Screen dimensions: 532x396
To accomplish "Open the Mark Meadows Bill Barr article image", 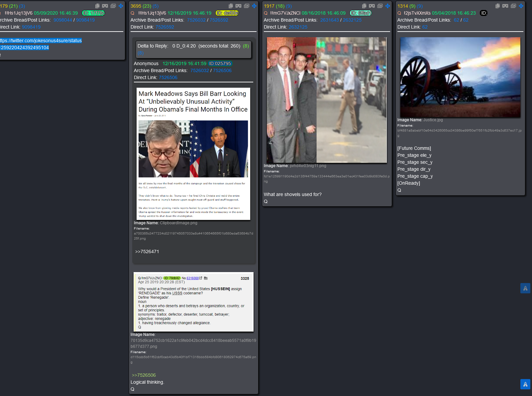I will tap(193, 154).
